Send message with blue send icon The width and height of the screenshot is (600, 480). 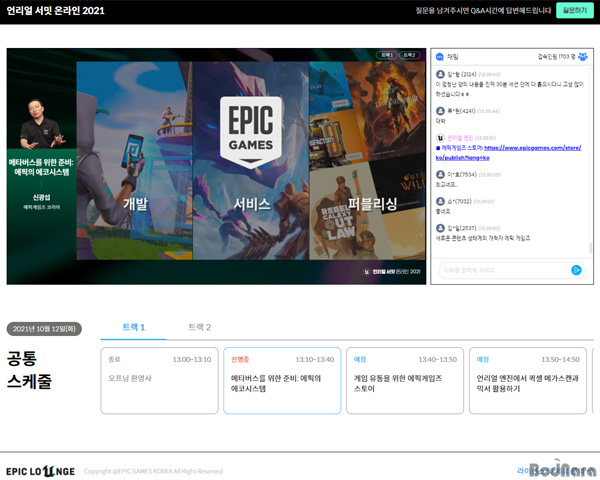576,270
